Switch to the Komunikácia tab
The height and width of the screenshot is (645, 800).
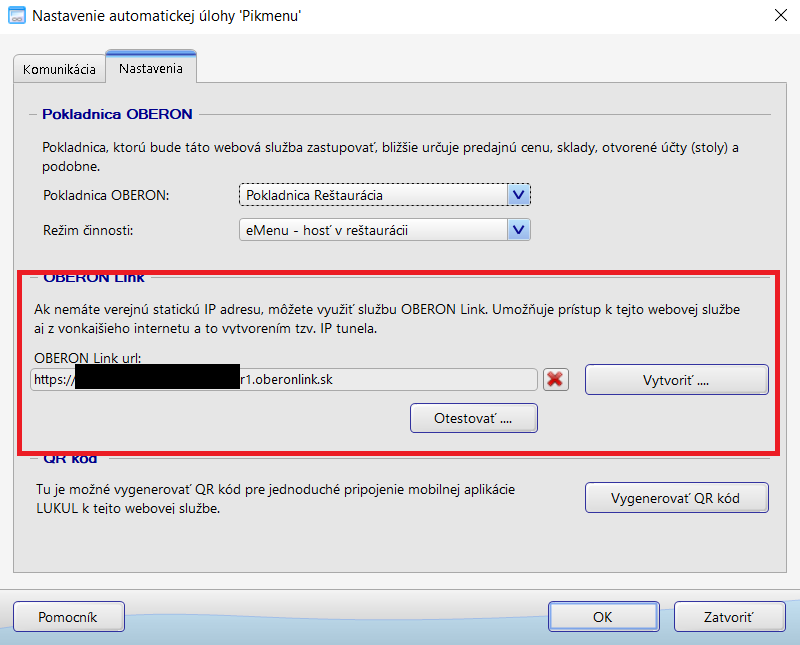pyautogui.click(x=59, y=69)
